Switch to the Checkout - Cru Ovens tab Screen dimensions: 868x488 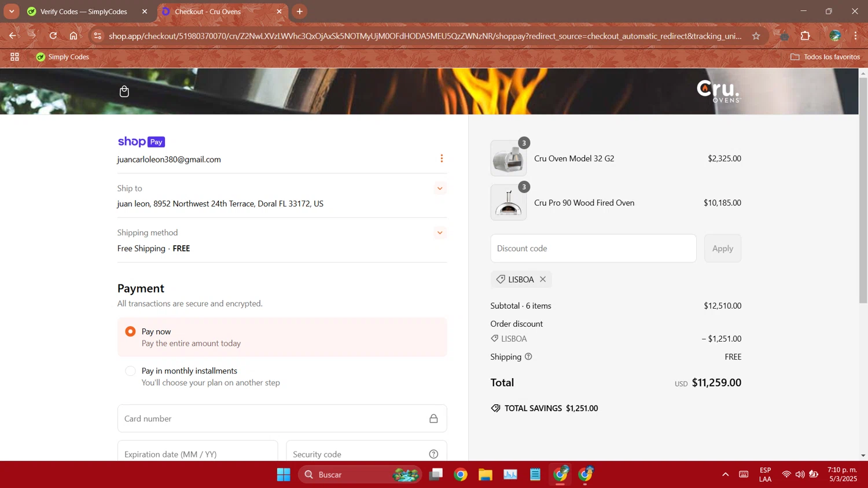tap(222, 12)
